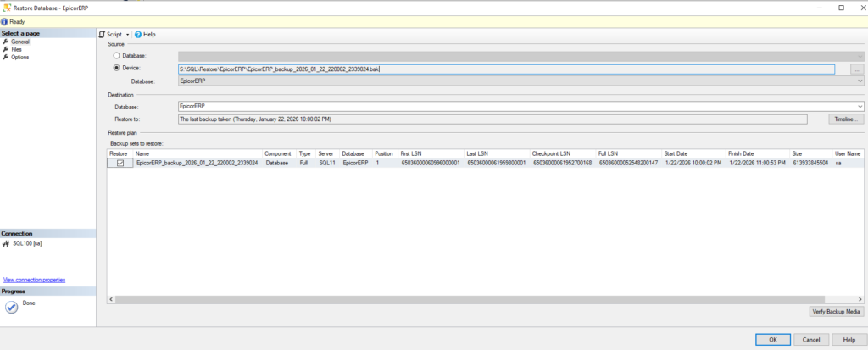Click the device path input field
868x350 pixels.
[x=505, y=69]
